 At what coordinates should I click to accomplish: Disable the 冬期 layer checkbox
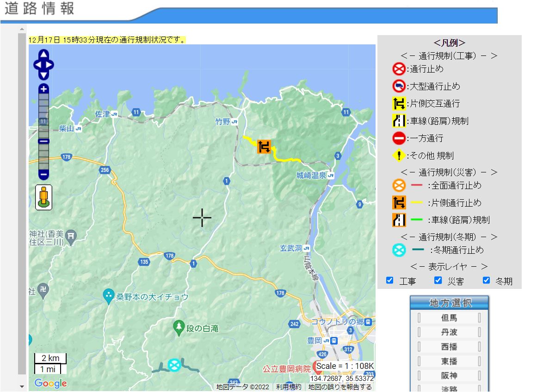(x=486, y=280)
